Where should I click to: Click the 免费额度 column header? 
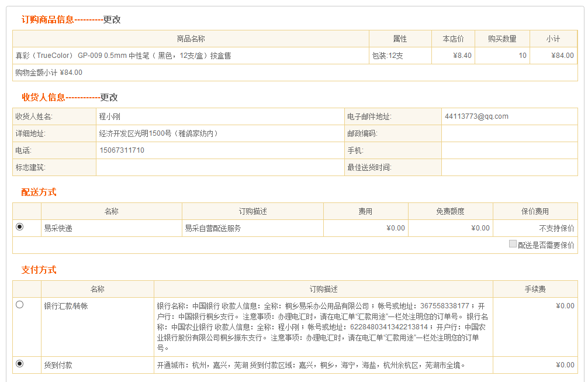coord(450,211)
